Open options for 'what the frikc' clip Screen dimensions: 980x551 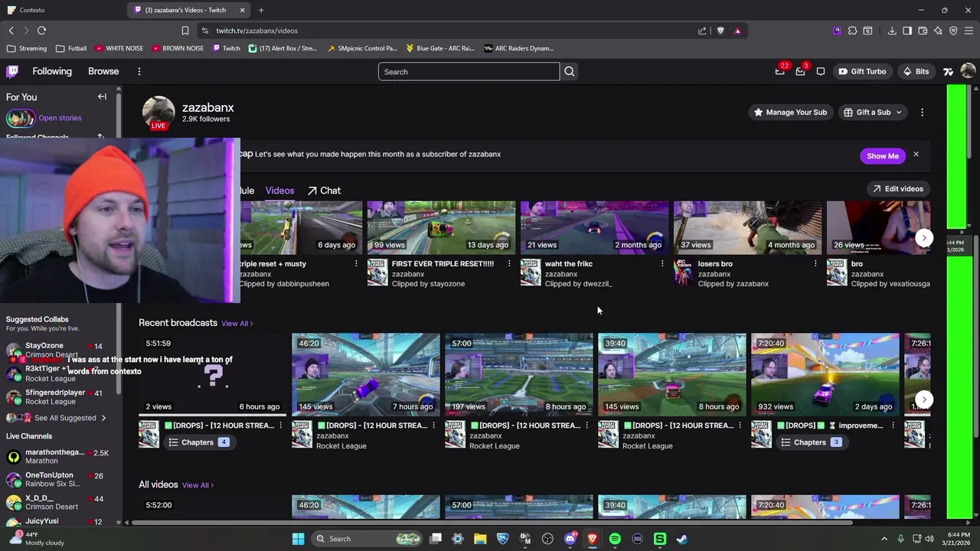(662, 263)
